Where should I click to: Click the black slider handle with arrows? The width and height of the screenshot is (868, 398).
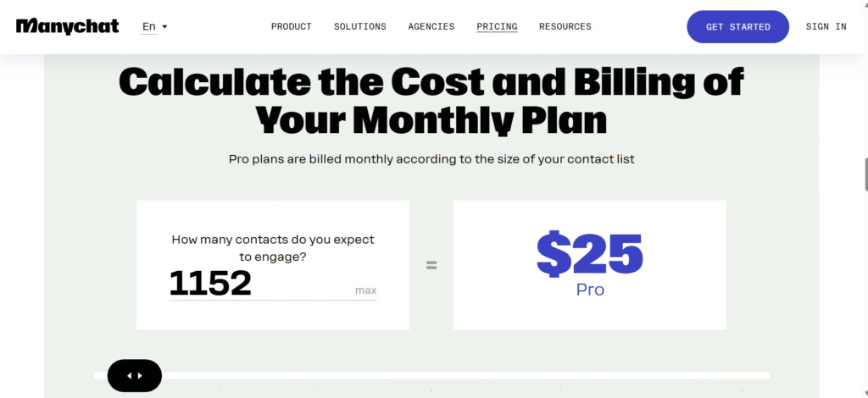134,375
